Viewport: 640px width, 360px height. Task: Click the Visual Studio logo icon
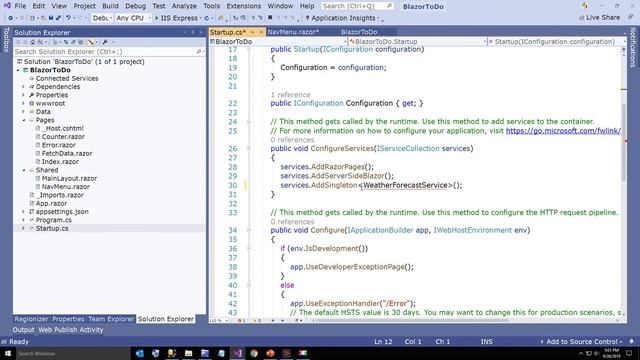click(x=7, y=6)
